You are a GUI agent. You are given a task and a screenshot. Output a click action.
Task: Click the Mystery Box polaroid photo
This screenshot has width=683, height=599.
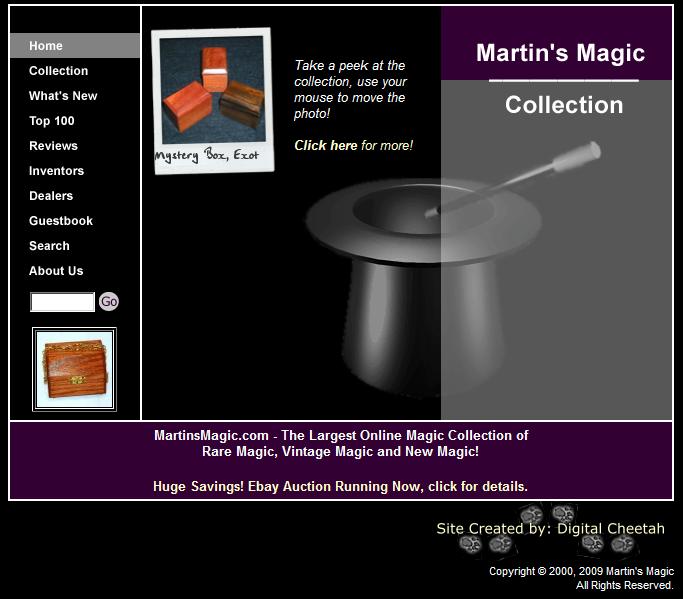(x=213, y=101)
